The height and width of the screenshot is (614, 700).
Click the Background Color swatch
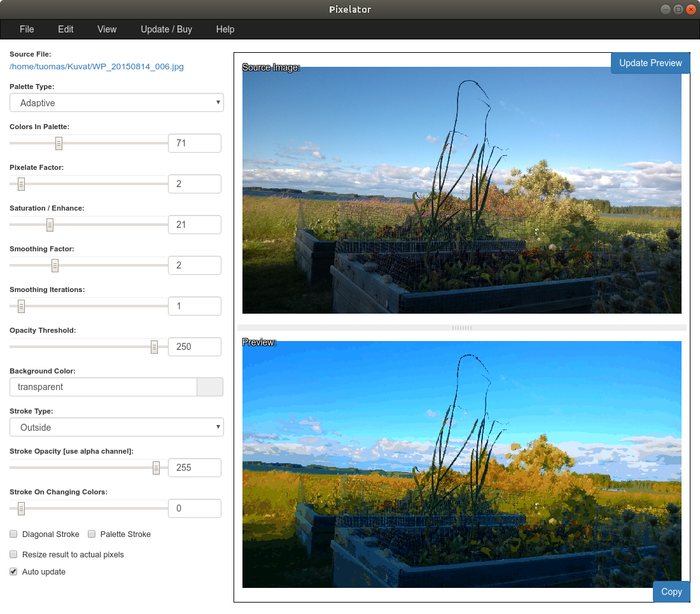coord(210,387)
